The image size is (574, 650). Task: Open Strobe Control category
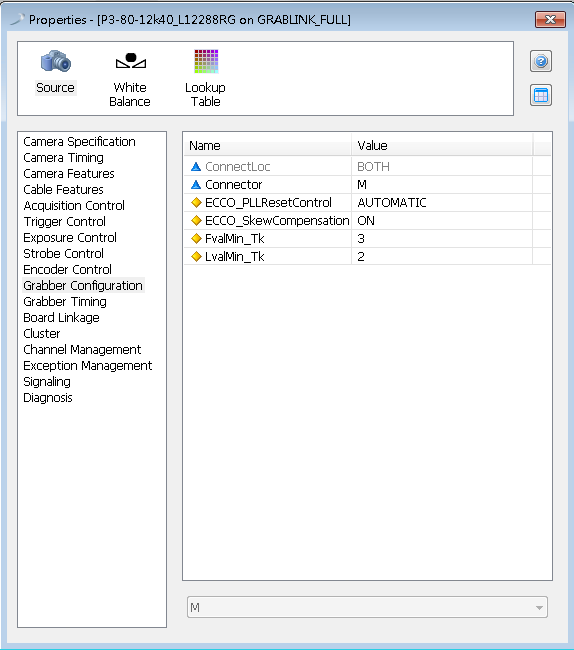click(x=63, y=254)
